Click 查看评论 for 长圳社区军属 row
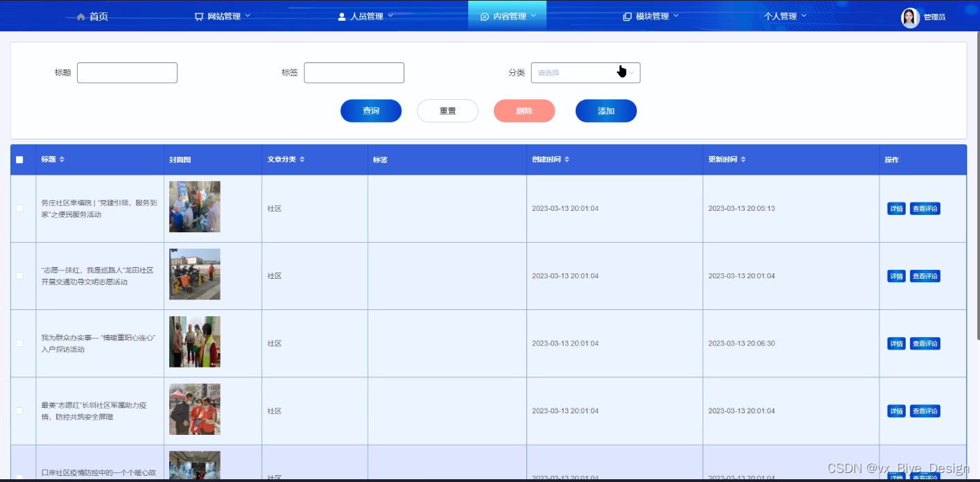This screenshot has height=482, width=980. (x=925, y=411)
